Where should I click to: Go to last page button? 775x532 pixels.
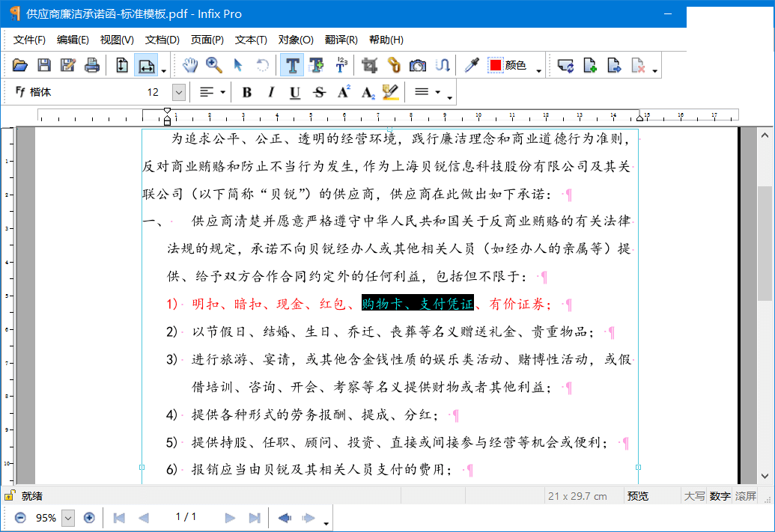[255, 518]
